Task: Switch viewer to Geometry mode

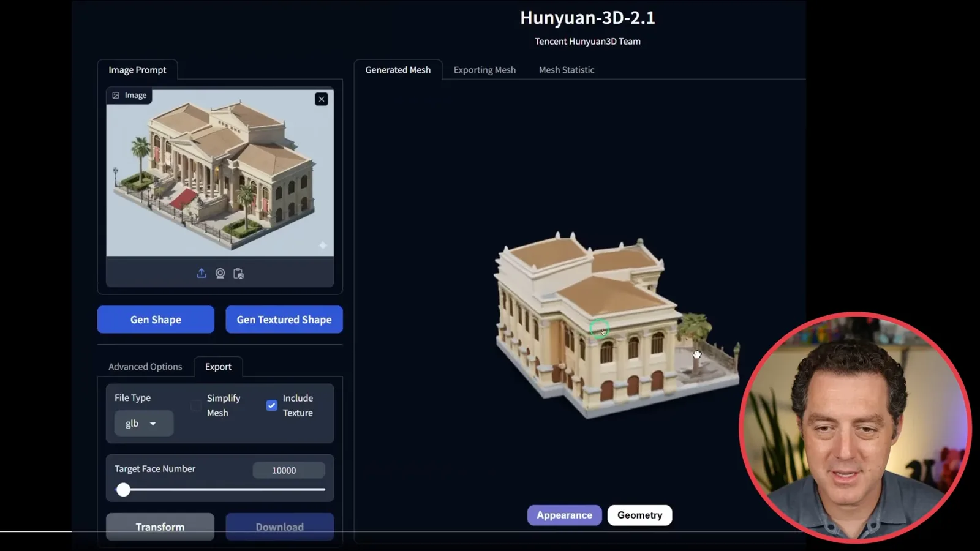Action: [639, 515]
